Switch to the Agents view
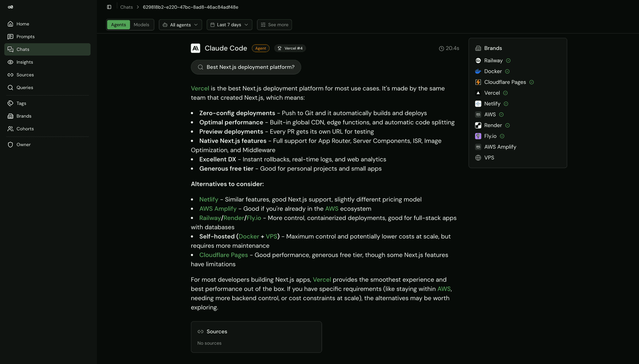The width and height of the screenshot is (639, 364). (x=118, y=25)
